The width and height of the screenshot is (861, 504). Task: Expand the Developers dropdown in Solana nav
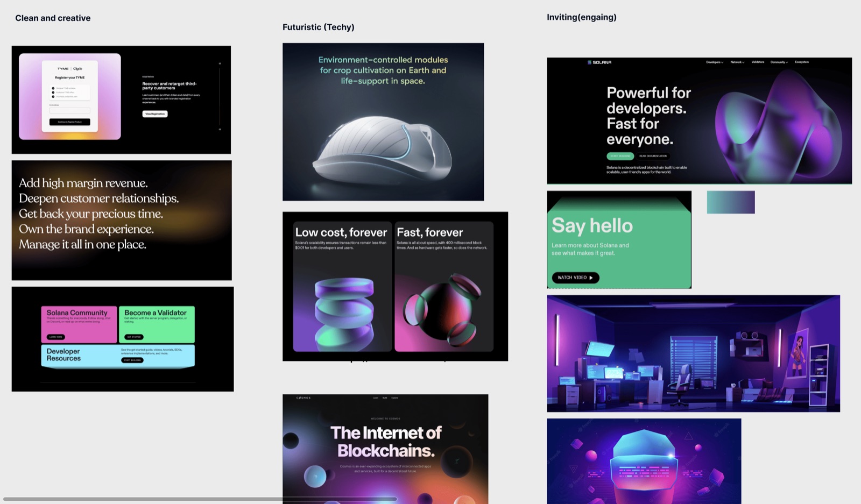pyautogui.click(x=715, y=62)
